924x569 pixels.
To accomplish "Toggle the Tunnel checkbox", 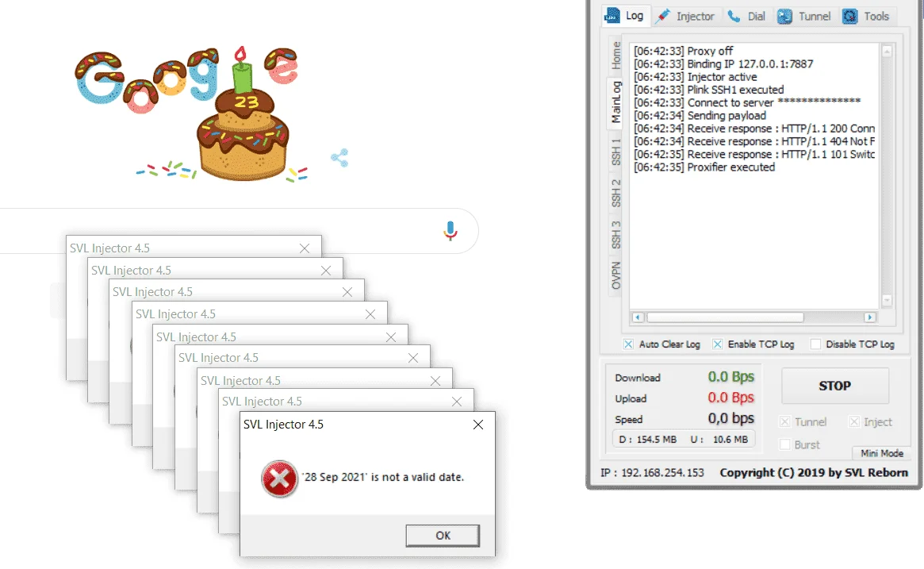I will (x=785, y=421).
